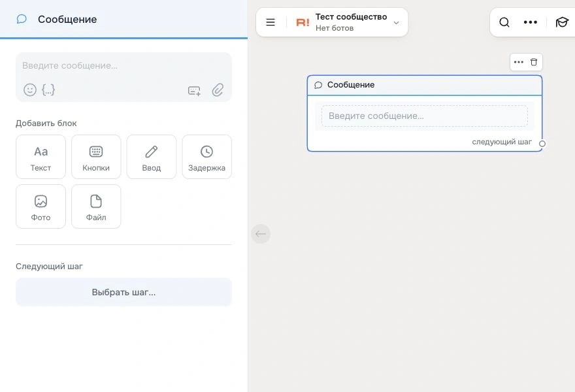The height and width of the screenshot is (392, 575).
Task: Insert an emoji into the message
Action: coord(30,90)
